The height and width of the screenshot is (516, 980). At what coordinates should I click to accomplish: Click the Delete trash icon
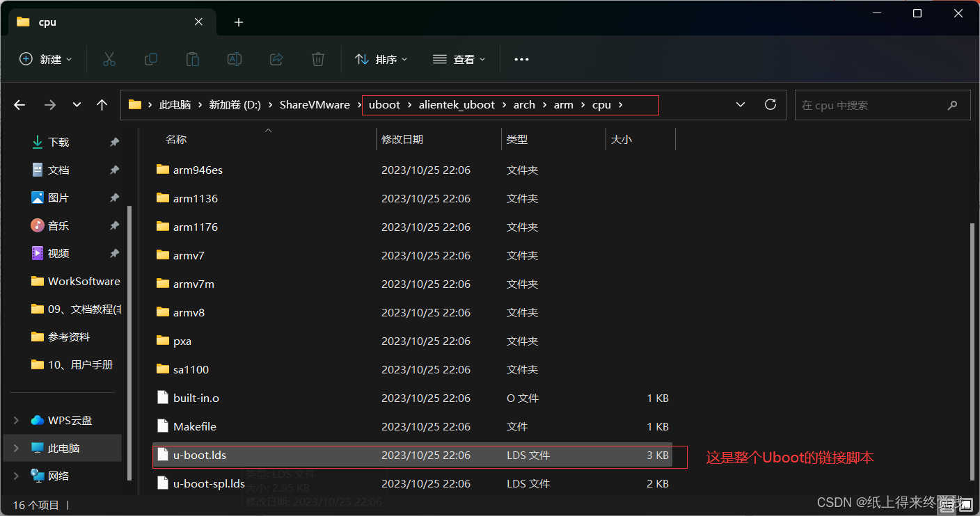(x=318, y=59)
